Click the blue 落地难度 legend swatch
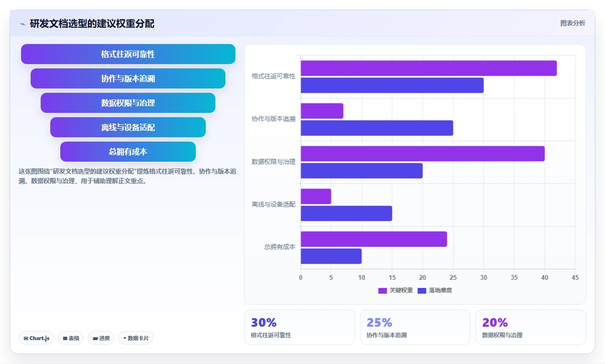This screenshot has height=364, width=605. [x=422, y=290]
